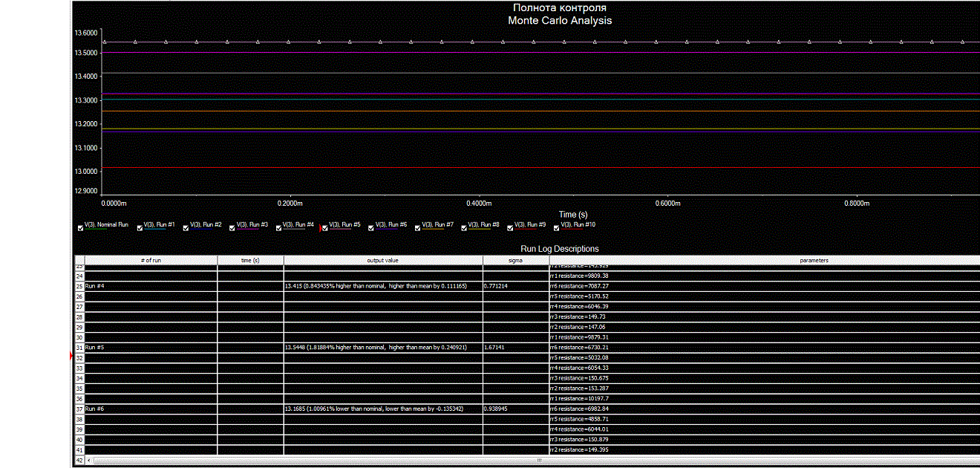Viewport: 980px width, 468px height.
Task: Select row header number 28
Action: (x=79, y=317)
